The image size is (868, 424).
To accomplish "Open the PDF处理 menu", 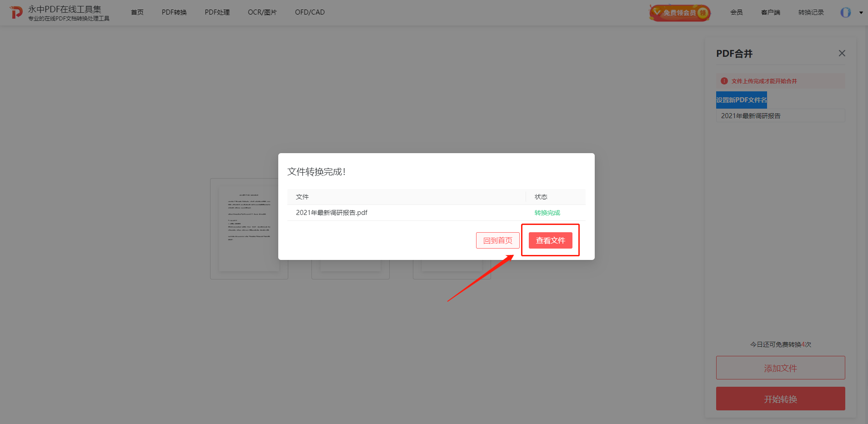I will (217, 12).
